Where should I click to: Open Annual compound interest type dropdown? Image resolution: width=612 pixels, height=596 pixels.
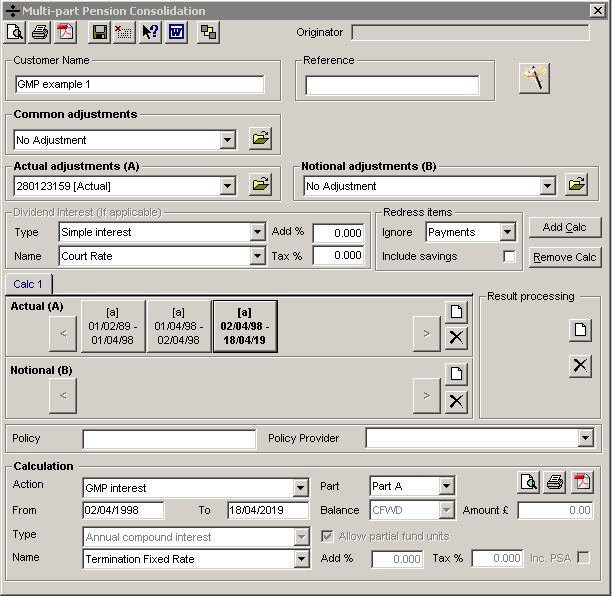point(301,537)
